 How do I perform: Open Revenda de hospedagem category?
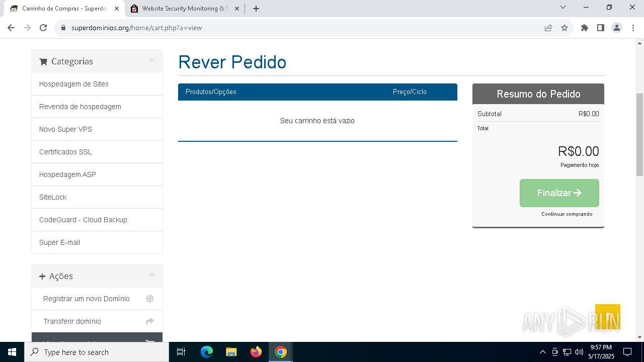tap(97, 107)
